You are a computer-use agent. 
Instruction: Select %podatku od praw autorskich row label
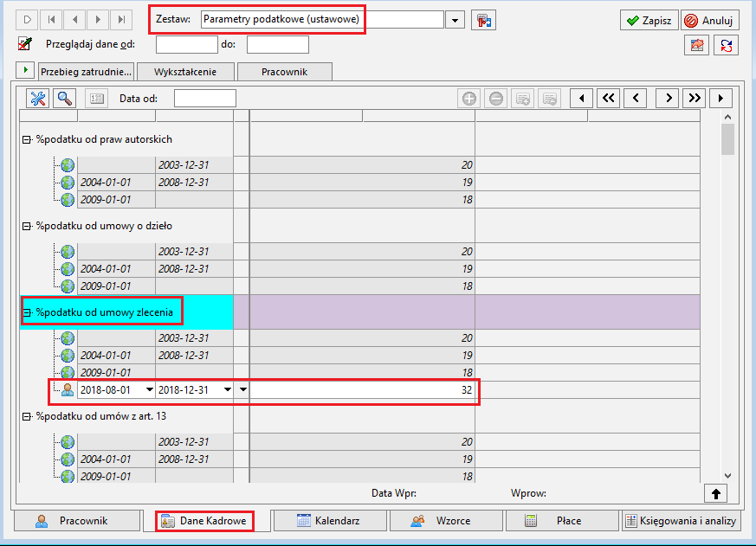click(x=104, y=139)
